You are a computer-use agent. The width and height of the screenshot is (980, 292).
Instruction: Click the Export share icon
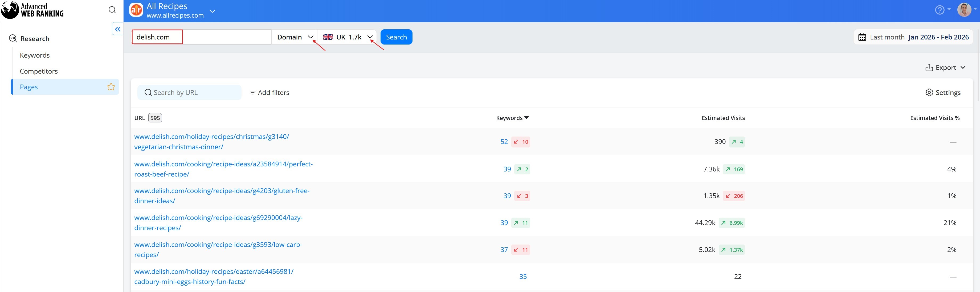pyautogui.click(x=929, y=67)
